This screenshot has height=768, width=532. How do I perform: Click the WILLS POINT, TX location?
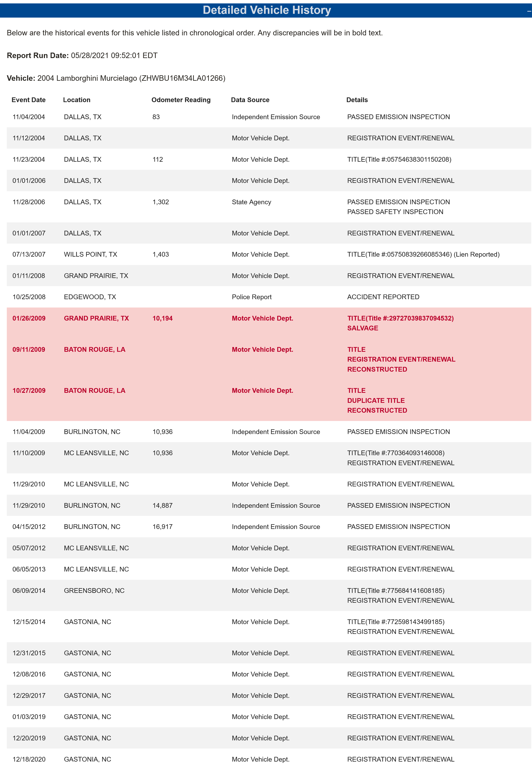click(90, 254)
